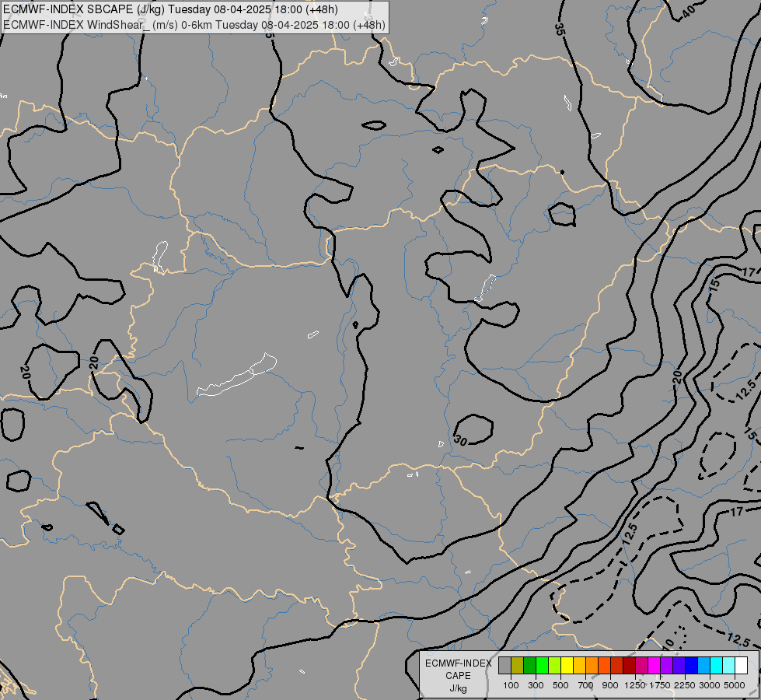Click the 40 contour label

(689, 12)
